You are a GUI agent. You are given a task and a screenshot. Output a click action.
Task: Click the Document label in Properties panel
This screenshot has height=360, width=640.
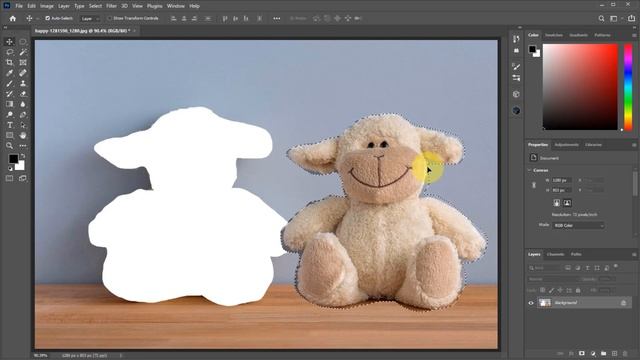click(x=549, y=158)
